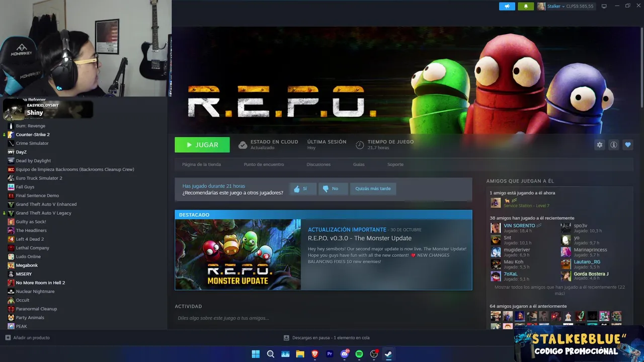Open the game settings gear icon
This screenshot has width=644, height=362.
[600, 145]
